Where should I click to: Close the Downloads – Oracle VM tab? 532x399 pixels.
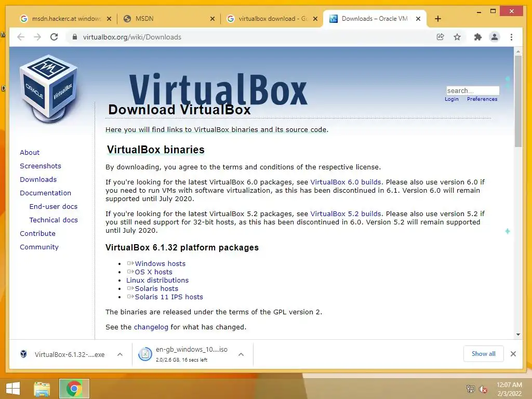[x=418, y=19]
